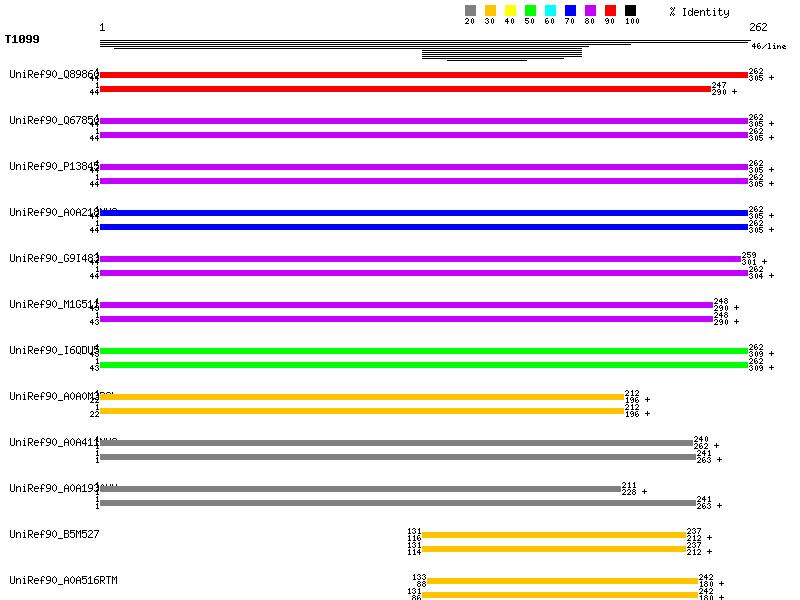The width and height of the screenshot is (800, 600).
Task: Click the plus sign after 228 on gray bar
Action: (x=645, y=492)
